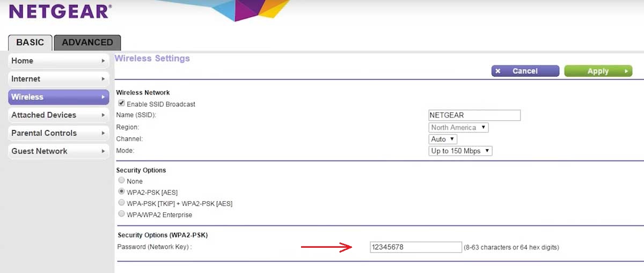Image resolution: width=644 pixels, height=273 pixels.
Task: Switch to the BASIC tab
Action: click(30, 42)
